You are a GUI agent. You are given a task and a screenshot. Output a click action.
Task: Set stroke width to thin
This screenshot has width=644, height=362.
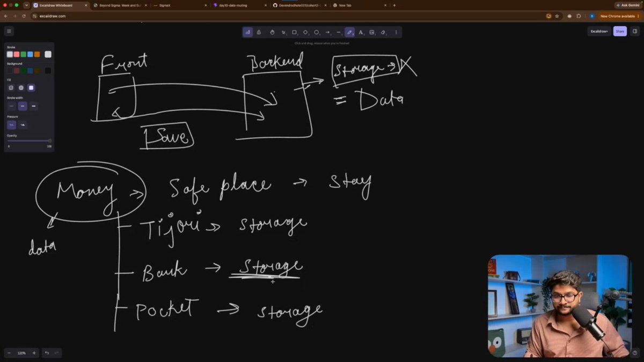(11, 106)
